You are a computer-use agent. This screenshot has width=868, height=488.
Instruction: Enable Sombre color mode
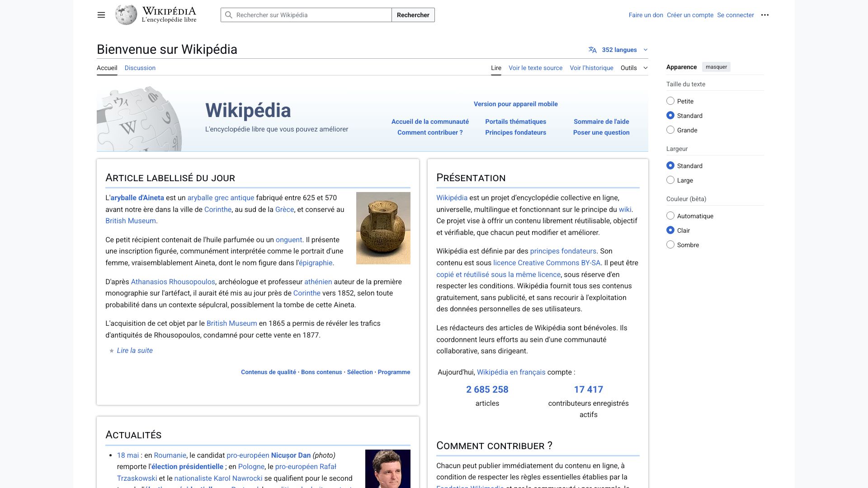click(x=670, y=245)
